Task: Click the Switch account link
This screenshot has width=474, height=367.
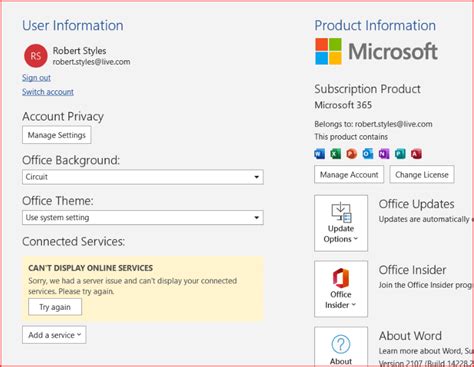Action: (48, 92)
